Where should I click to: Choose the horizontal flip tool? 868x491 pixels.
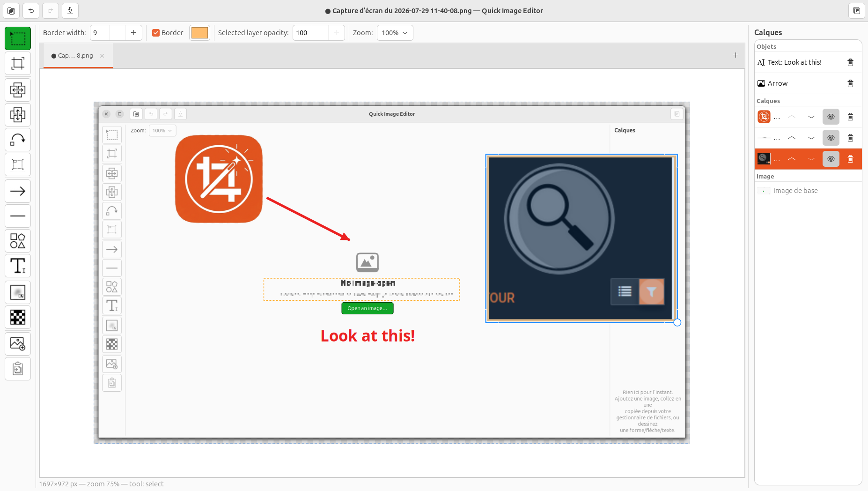[18, 89]
